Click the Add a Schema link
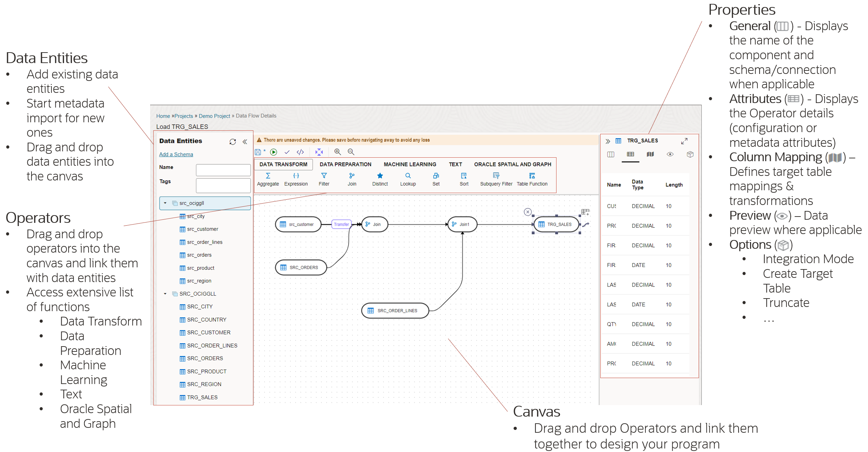This screenshot has width=868, height=452. (x=176, y=154)
